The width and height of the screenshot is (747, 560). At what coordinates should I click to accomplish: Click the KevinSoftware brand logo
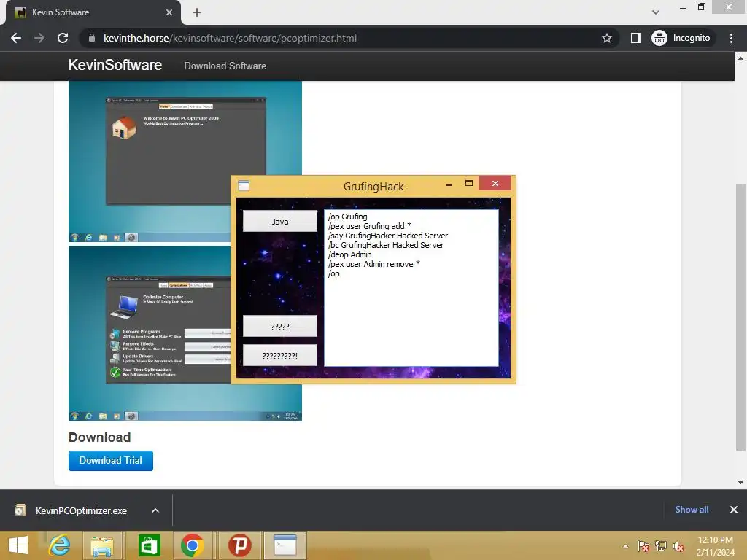[115, 65]
